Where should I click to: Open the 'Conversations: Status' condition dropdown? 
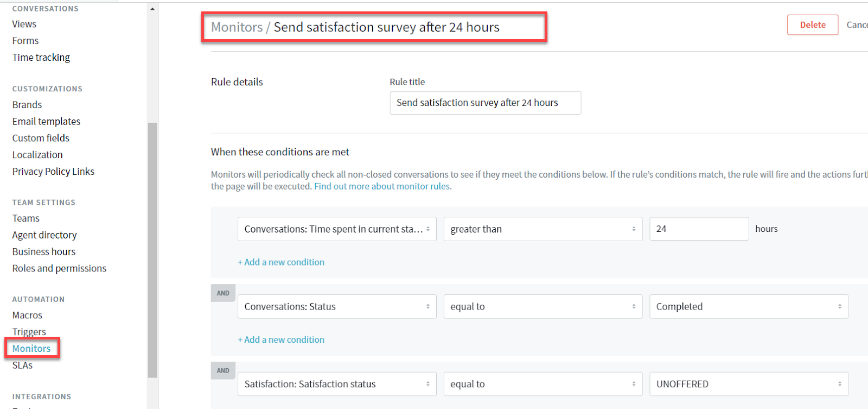click(x=336, y=307)
